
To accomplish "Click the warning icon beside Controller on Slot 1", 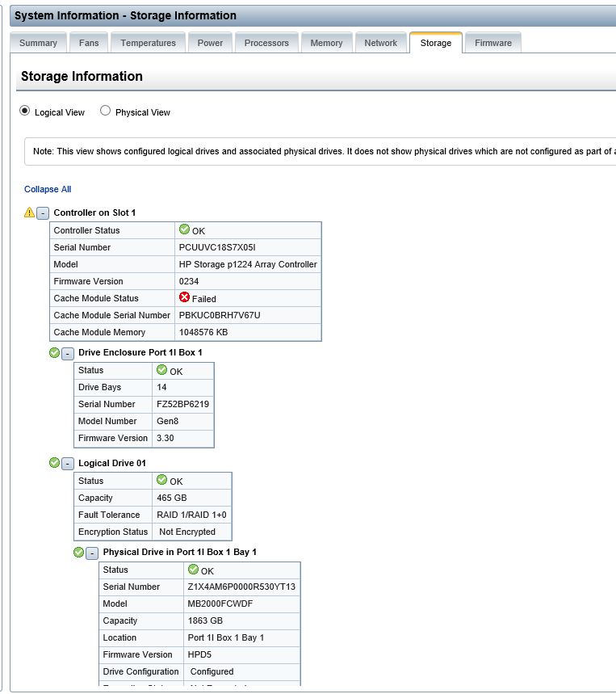I will pyautogui.click(x=30, y=212).
